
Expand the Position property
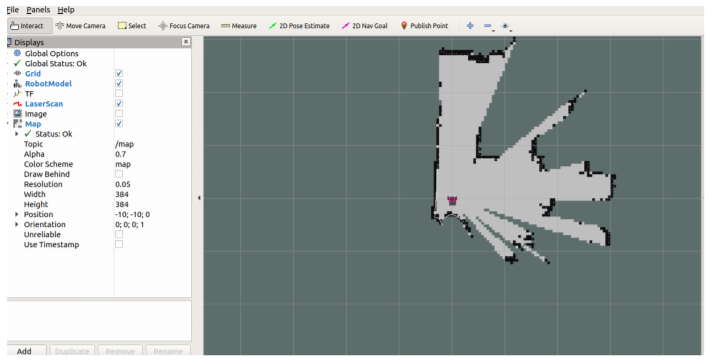(17, 214)
